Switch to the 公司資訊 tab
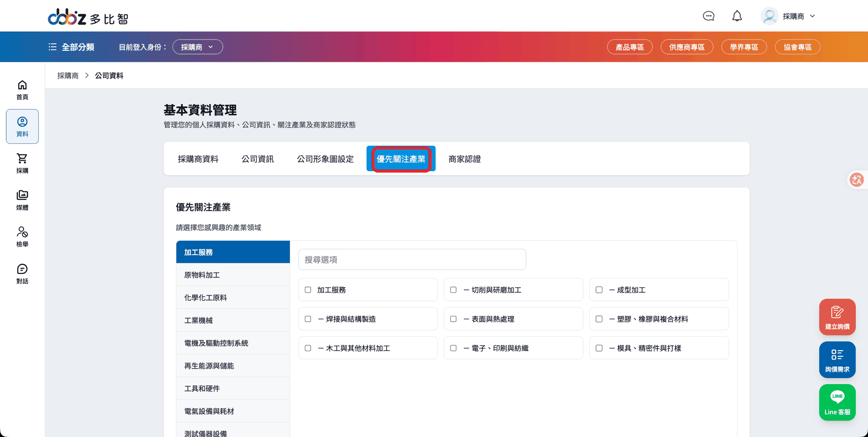Image resolution: width=868 pixels, height=437 pixels. pyautogui.click(x=258, y=159)
